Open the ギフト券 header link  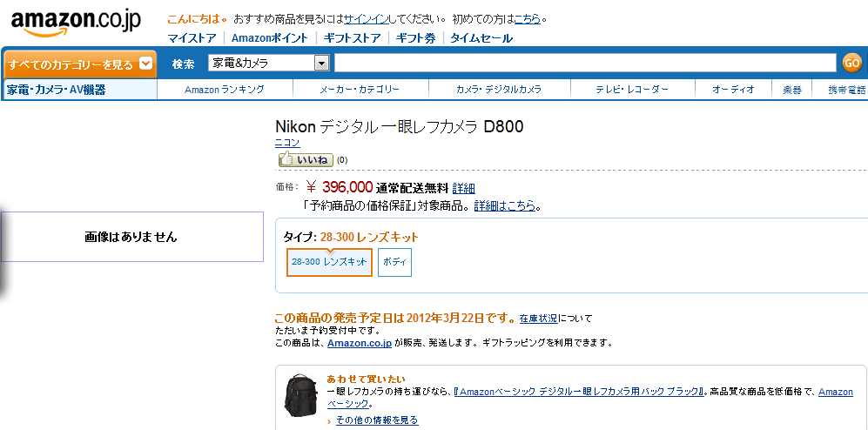tap(415, 38)
